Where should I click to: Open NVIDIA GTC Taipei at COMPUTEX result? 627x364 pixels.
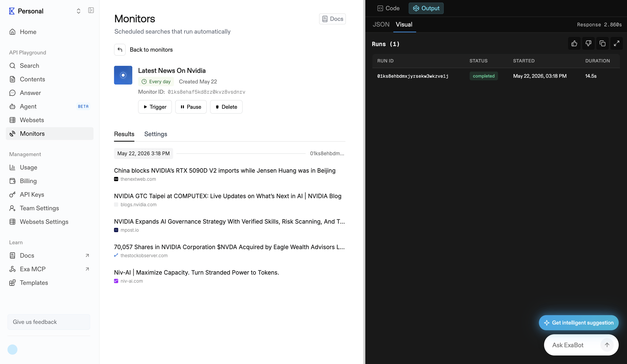point(228,196)
